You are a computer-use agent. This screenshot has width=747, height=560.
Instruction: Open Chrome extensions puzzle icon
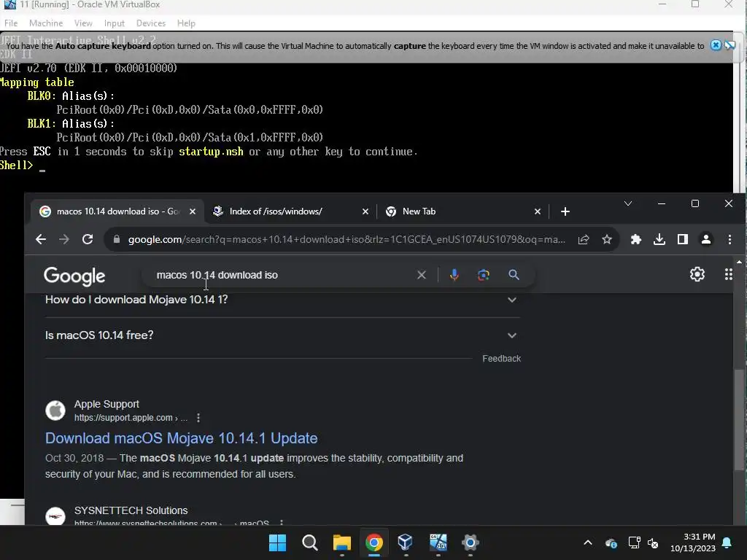tap(635, 239)
